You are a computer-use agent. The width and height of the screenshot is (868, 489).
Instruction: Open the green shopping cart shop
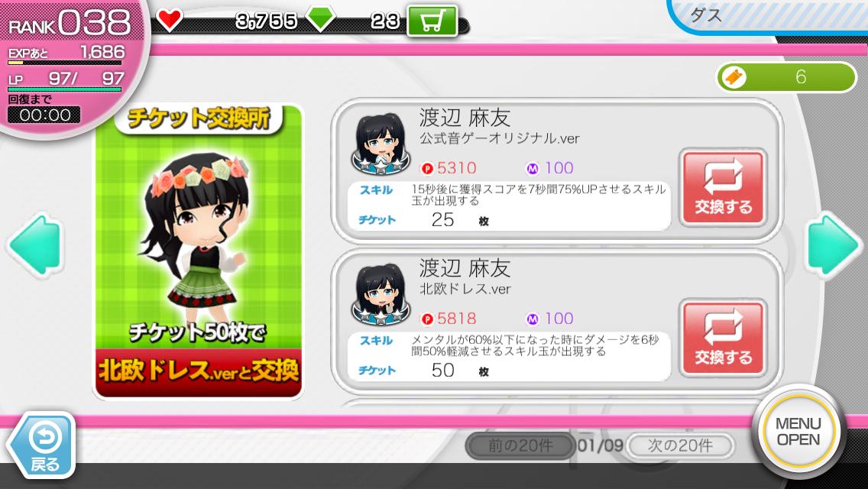click(432, 21)
